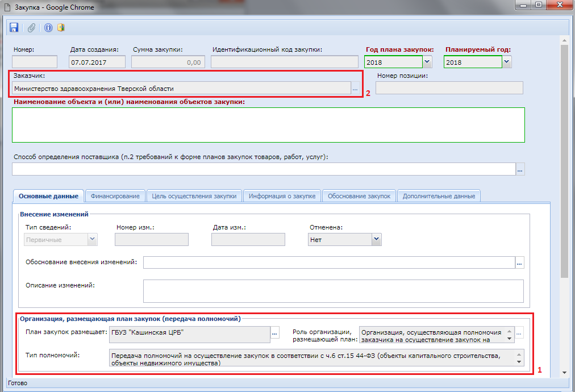Click the paperclip attachment icon

click(32, 27)
